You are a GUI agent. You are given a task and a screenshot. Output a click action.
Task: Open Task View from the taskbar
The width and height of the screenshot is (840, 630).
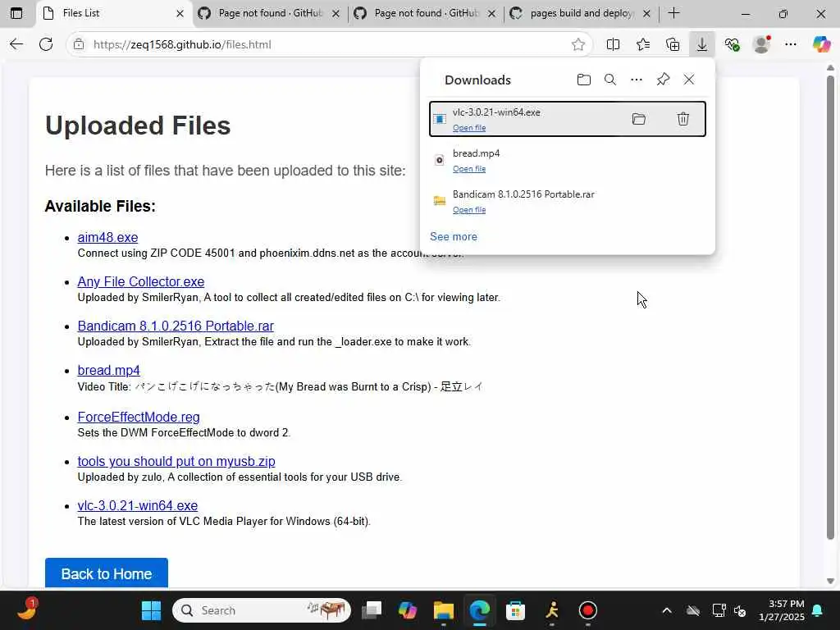(372, 610)
